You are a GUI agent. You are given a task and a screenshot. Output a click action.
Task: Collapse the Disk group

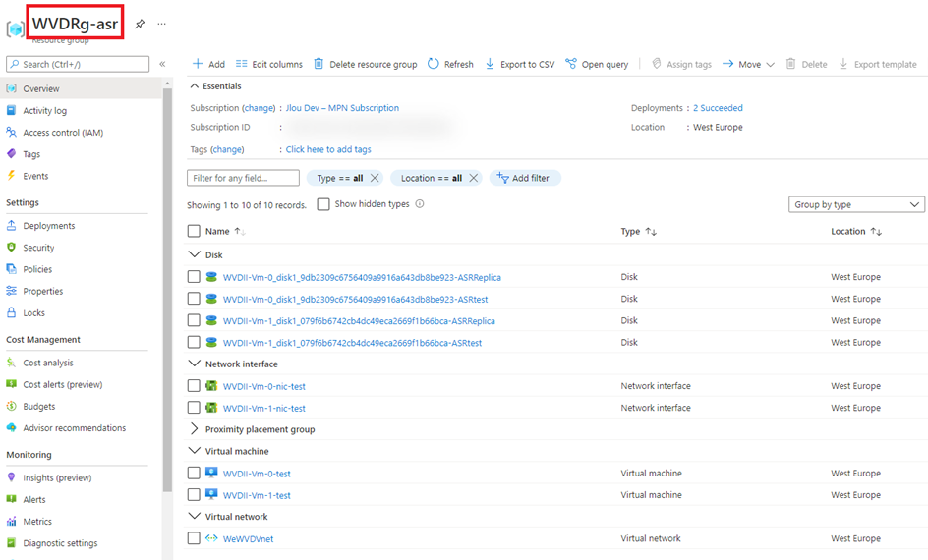point(194,254)
